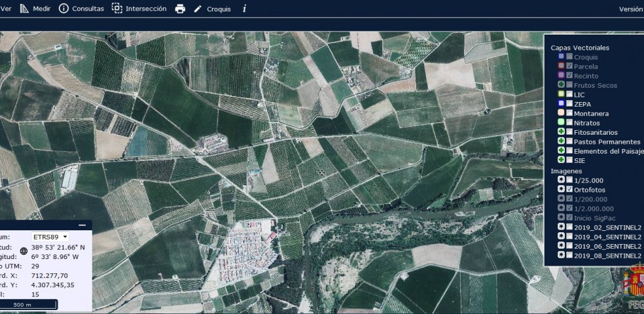Toggle the Croquis layer checkbox
Screen dimensions: 644x314
(x=569, y=57)
